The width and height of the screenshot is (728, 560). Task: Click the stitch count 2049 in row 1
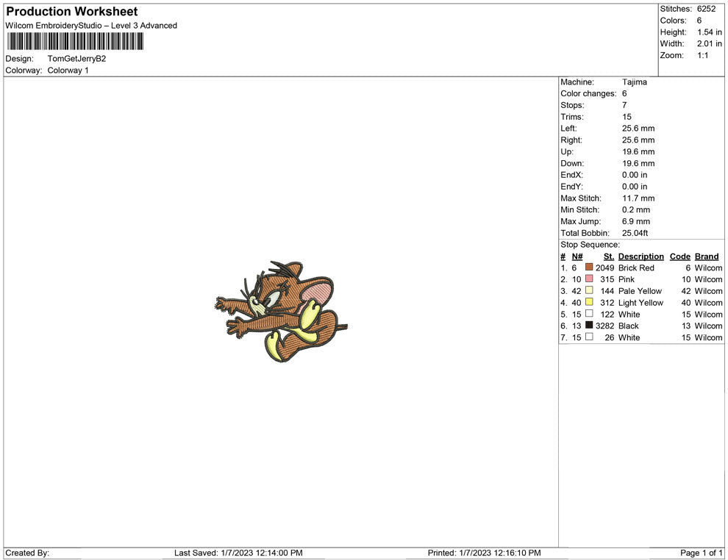click(605, 268)
